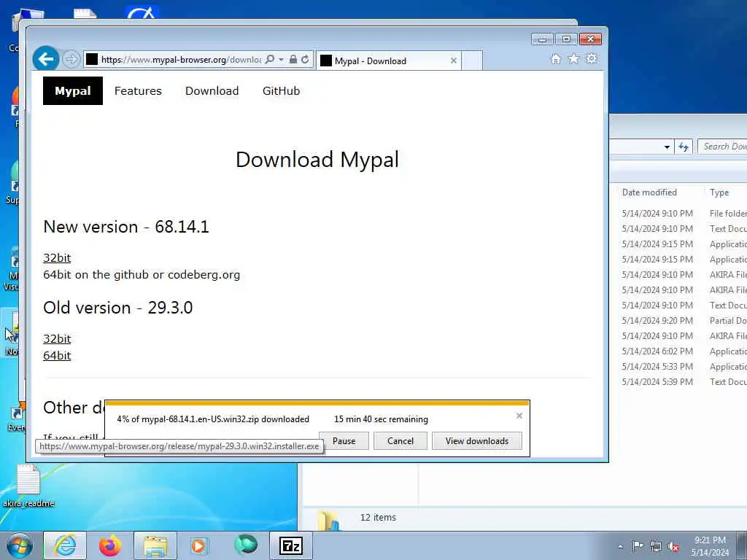Click the muted volume tray icon
747x560 pixels.
click(673, 546)
